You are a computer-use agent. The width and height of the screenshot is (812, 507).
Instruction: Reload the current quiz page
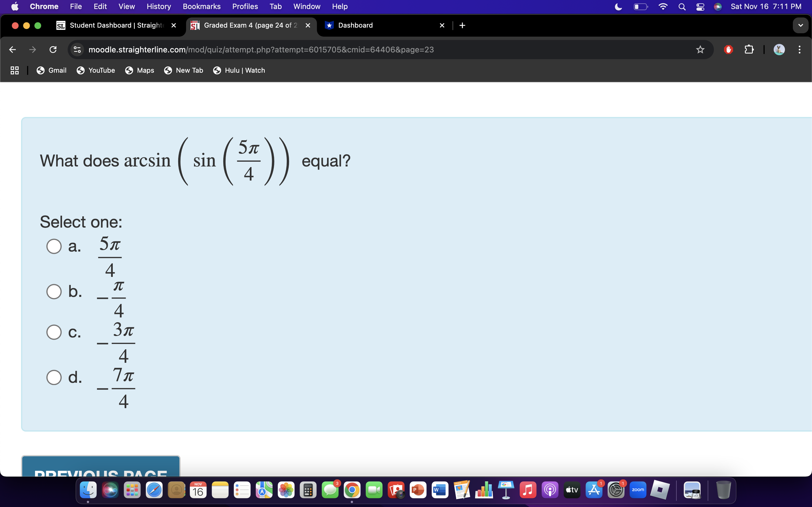pyautogui.click(x=53, y=49)
